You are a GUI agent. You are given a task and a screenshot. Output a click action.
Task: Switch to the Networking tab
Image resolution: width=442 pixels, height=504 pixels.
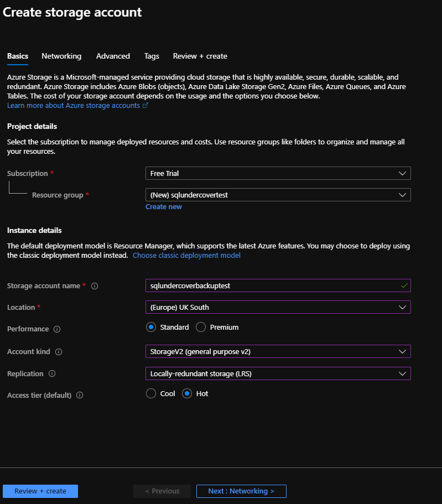[x=61, y=56]
